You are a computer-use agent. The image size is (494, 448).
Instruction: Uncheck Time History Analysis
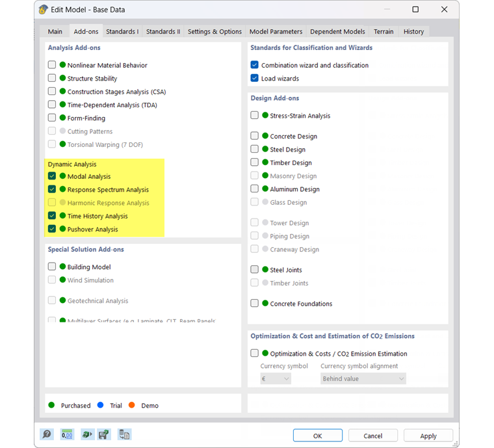click(x=52, y=215)
